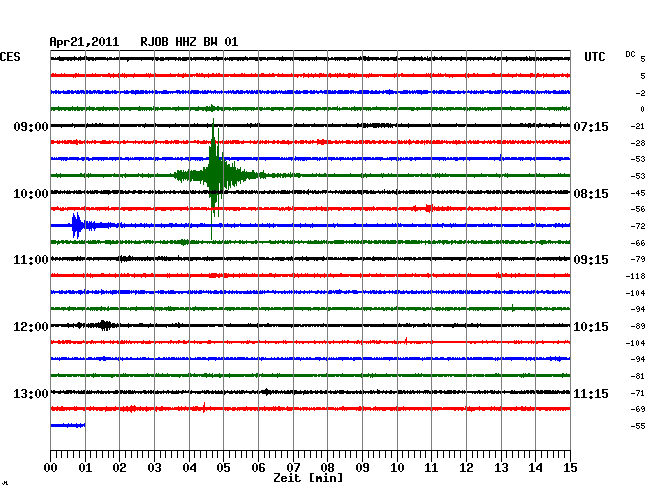The width and height of the screenshot is (650, 494).
Task: Click the DC column header
Action: pyautogui.click(x=630, y=54)
